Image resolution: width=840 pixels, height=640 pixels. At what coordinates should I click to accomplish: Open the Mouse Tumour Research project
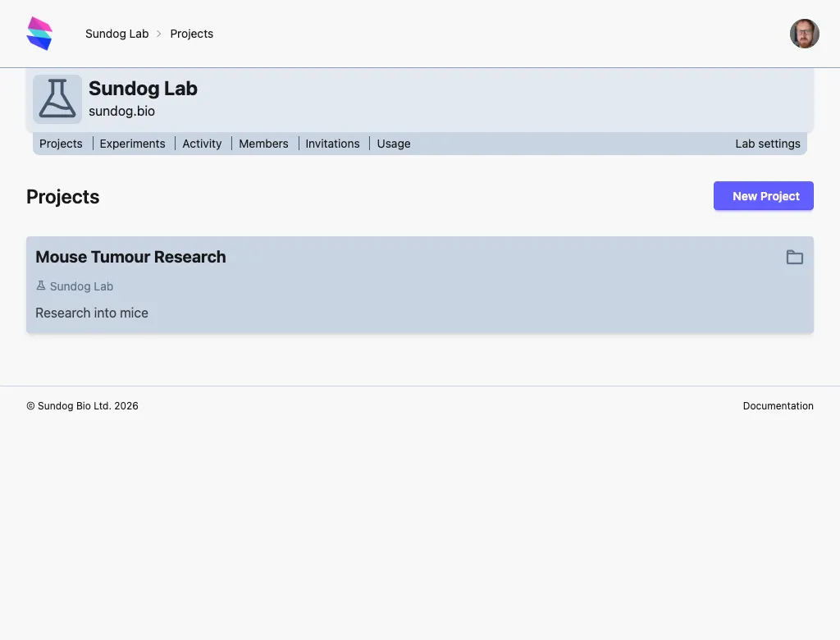click(x=130, y=257)
